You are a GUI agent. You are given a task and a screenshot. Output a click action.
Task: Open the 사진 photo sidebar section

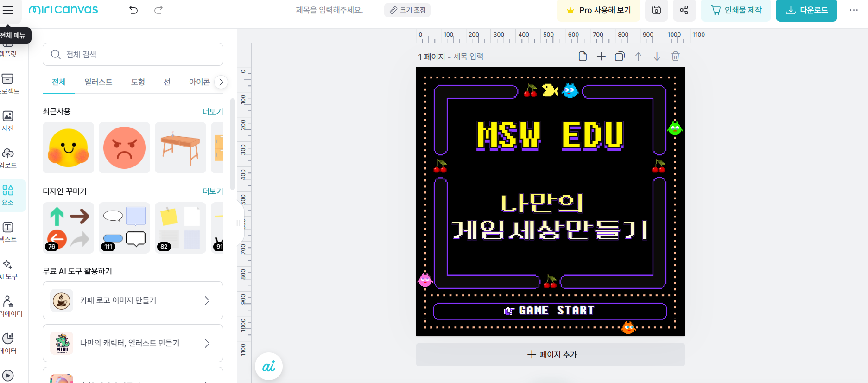pos(8,121)
